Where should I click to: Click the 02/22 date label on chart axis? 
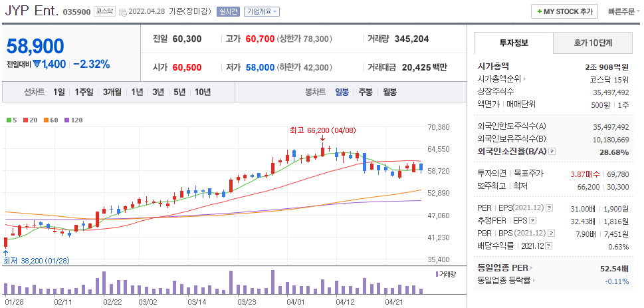[x=112, y=302]
